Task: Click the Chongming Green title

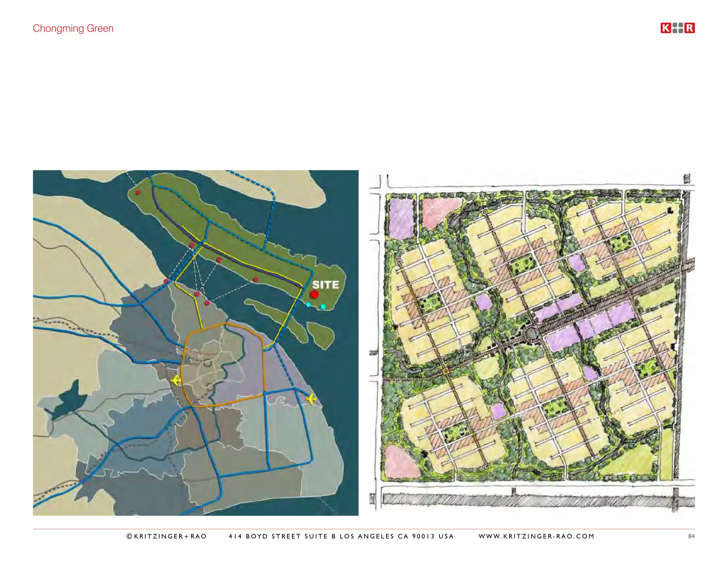Action: (73, 28)
